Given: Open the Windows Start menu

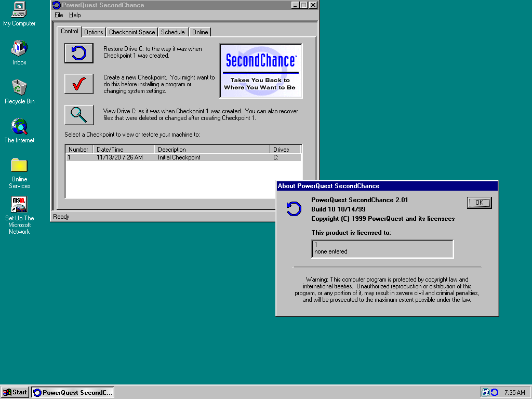Looking at the screenshot, I should pyautogui.click(x=15, y=392).
